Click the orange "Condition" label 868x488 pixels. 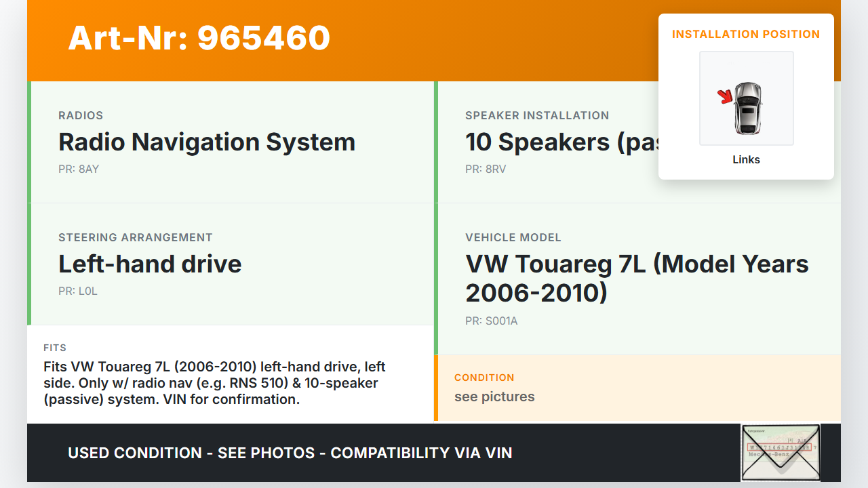(x=484, y=378)
